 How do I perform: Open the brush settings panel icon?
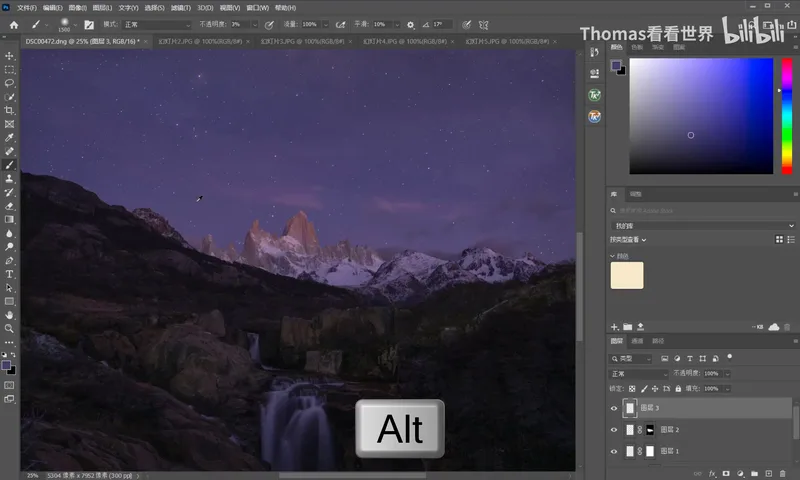tap(89, 24)
